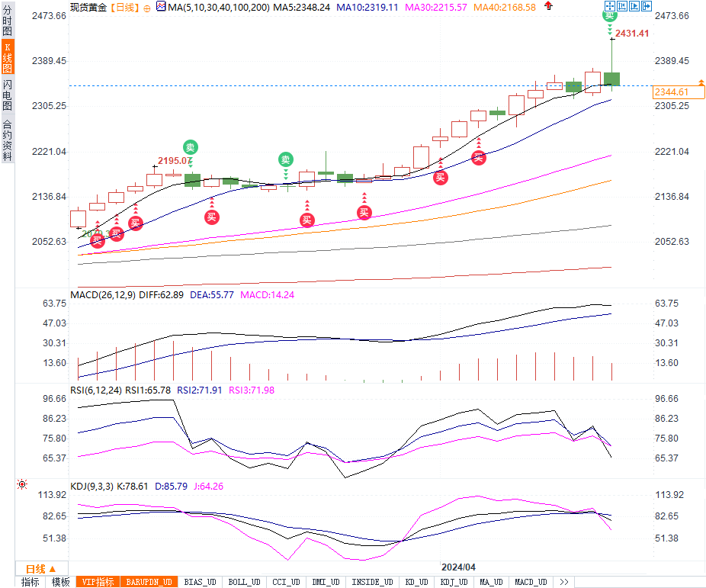Image resolution: width=706 pixels, height=588 pixels.
Task: Click the current price tag 2344.61
Action: click(677, 92)
